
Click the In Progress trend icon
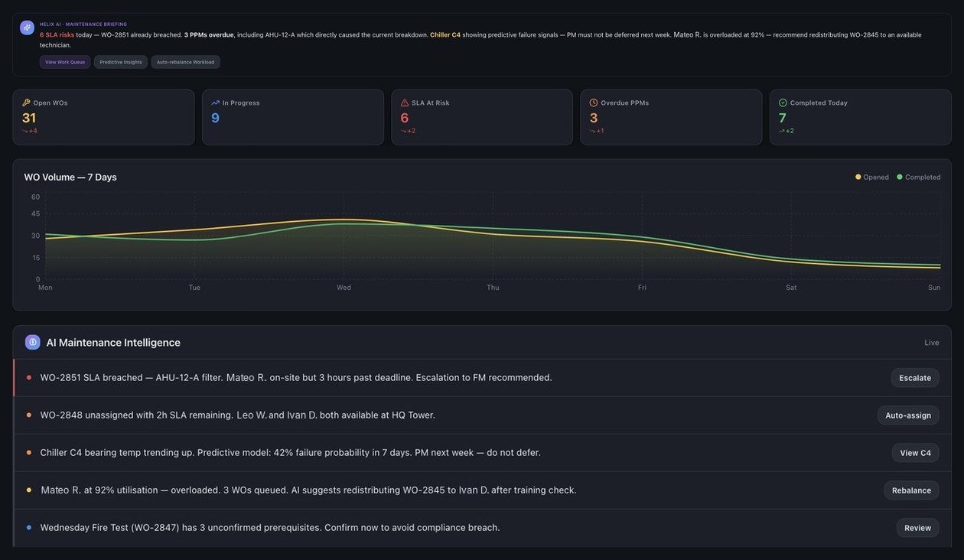pyautogui.click(x=216, y=103)
